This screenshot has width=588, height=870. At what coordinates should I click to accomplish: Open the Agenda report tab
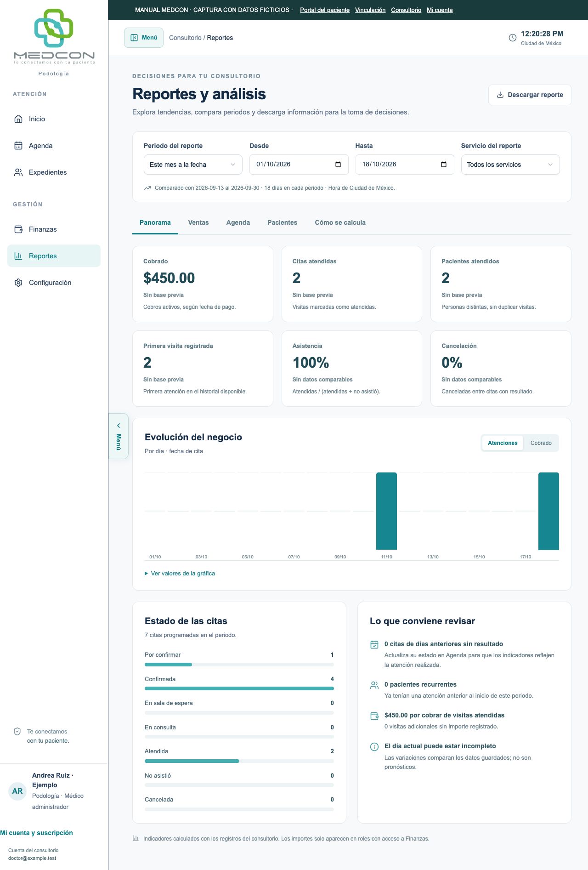tap(238, 222)
